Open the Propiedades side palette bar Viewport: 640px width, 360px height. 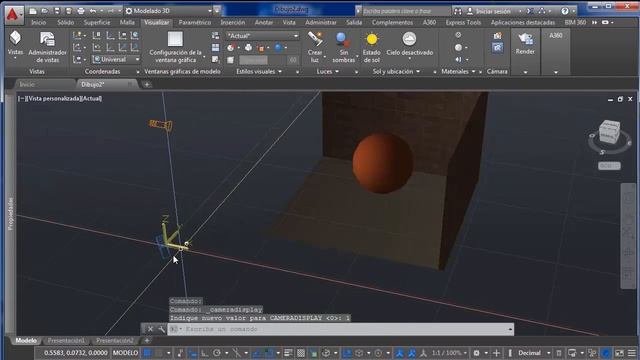(x=11, y=213)
